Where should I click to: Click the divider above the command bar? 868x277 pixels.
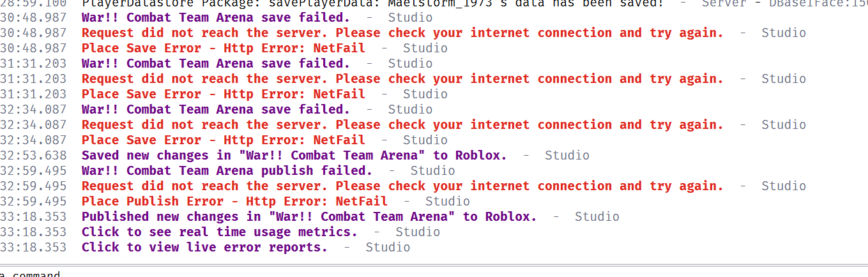tap(434, 265)
